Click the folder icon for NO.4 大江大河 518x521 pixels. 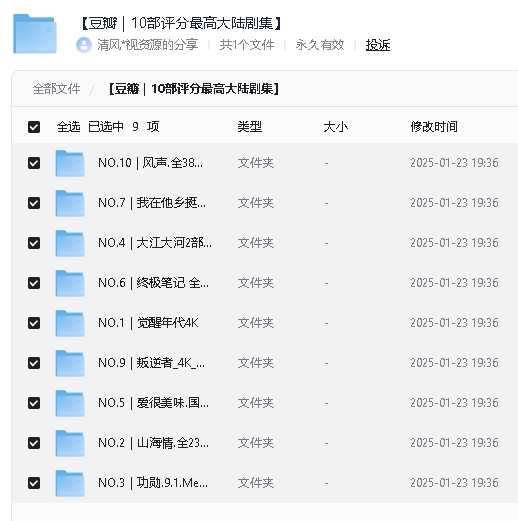[x=70, y=243]
